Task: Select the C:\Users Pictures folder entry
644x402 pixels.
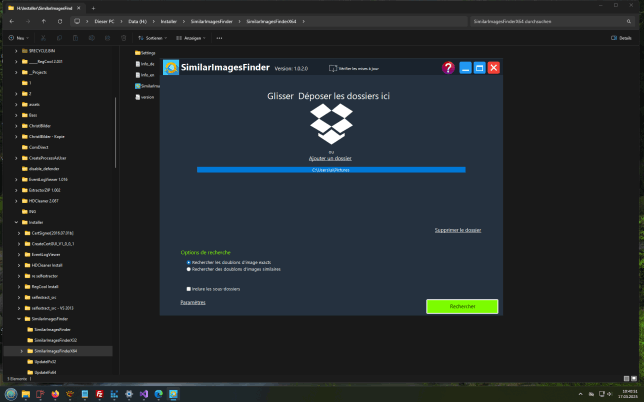Action: pyautogui.click(x=331, y=170)
